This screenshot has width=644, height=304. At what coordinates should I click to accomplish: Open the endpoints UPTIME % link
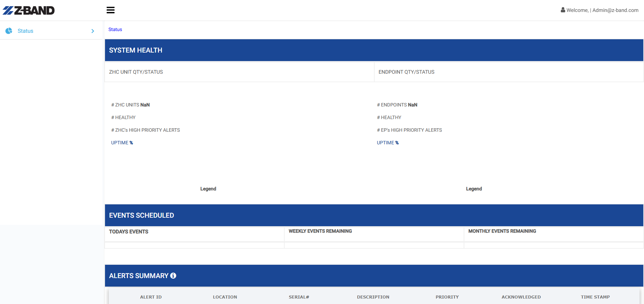coord(388,143)
